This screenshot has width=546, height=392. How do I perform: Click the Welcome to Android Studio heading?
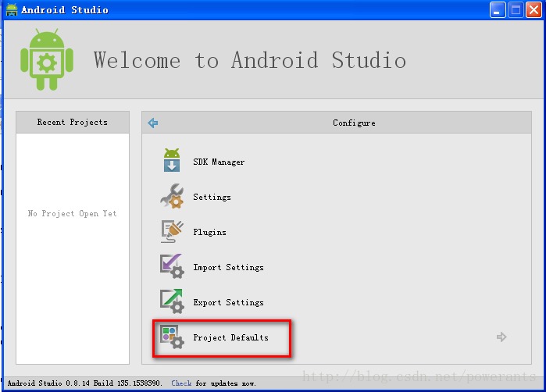tap(250, 60)
